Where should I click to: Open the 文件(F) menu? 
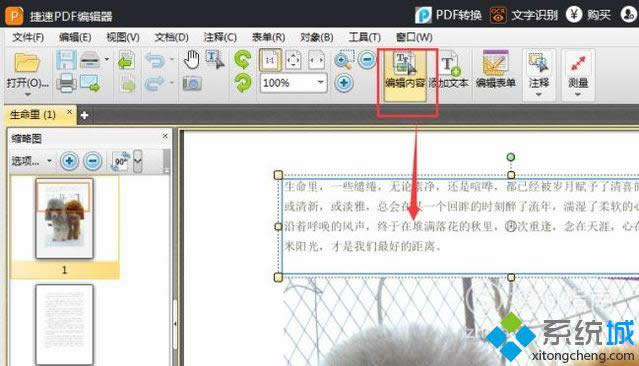[x=28, y=37]
